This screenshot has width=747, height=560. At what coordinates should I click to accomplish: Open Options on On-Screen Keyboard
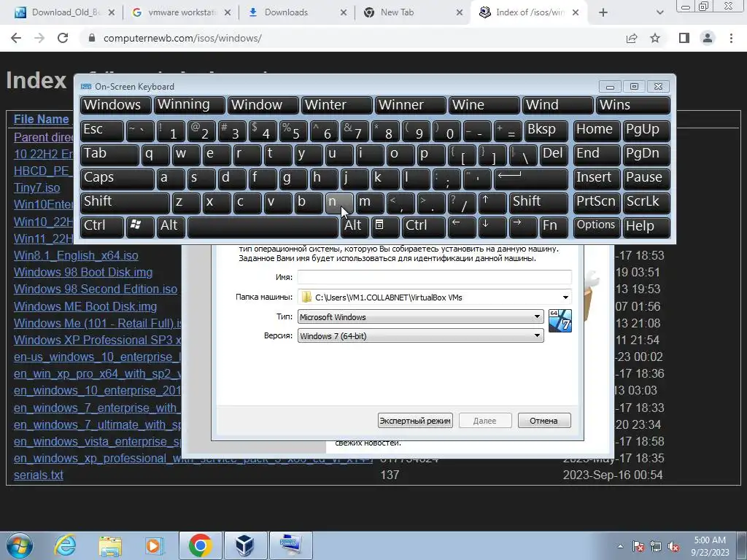pos(597,227)
